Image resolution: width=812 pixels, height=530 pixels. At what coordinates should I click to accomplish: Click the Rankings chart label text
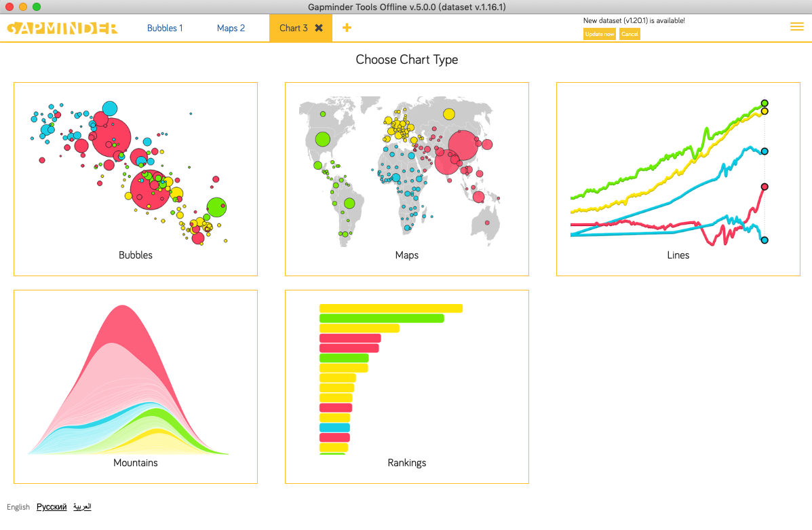(x=406, y=463)
